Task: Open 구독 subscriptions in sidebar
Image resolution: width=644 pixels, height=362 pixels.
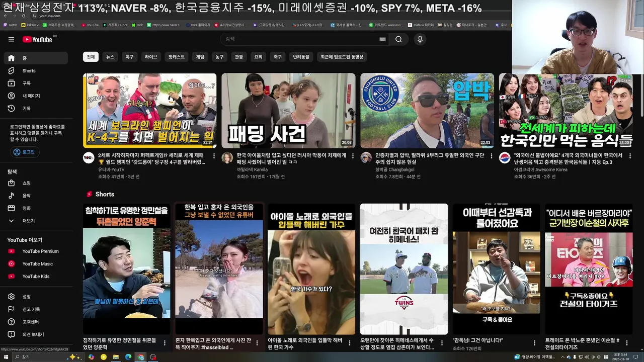Action: tap(35, 83)
